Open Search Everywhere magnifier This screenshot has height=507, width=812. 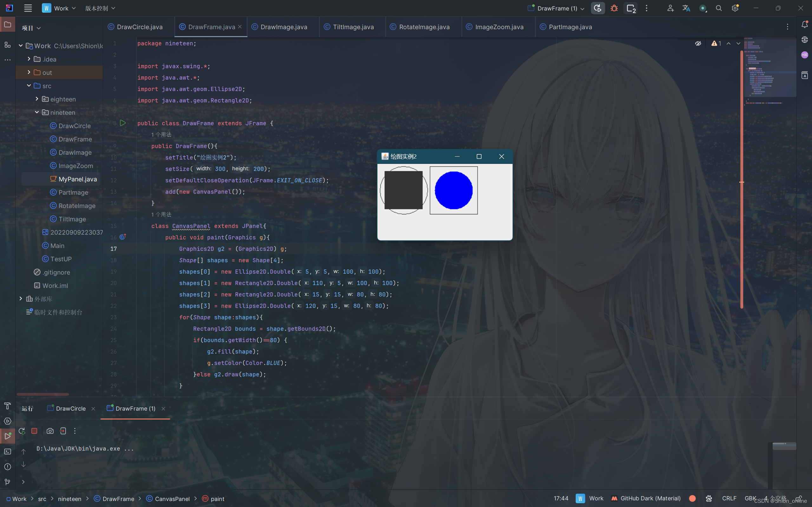point(719,8)
